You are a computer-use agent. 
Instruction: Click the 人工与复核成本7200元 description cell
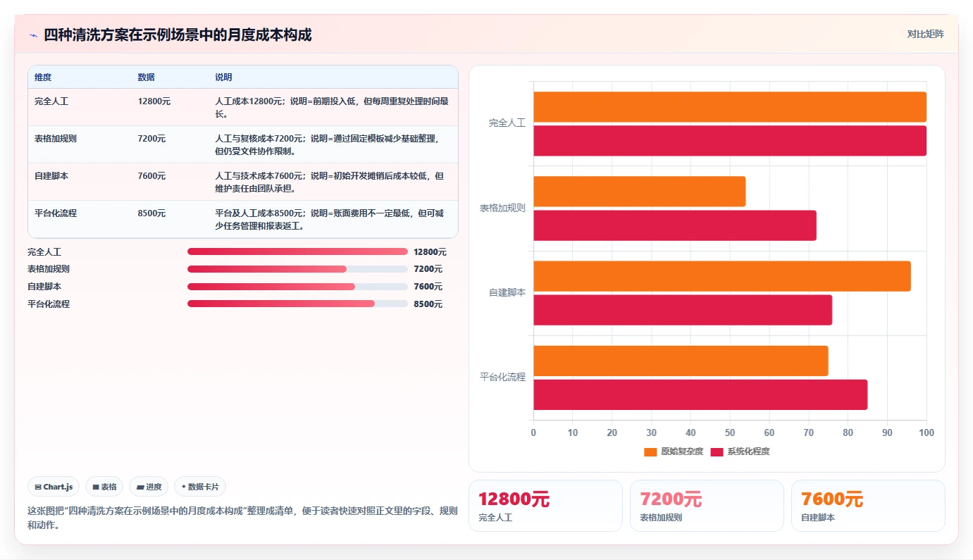point(332,145)
